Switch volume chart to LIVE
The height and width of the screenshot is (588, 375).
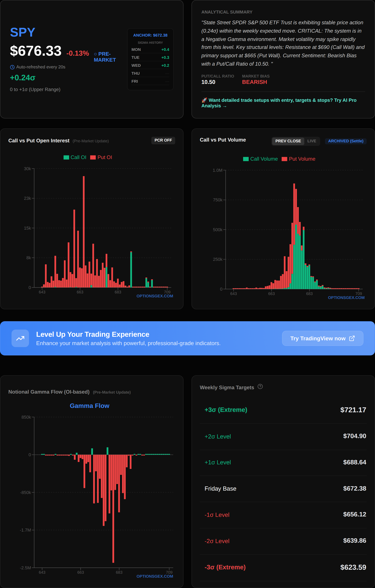tap(312, 141)
